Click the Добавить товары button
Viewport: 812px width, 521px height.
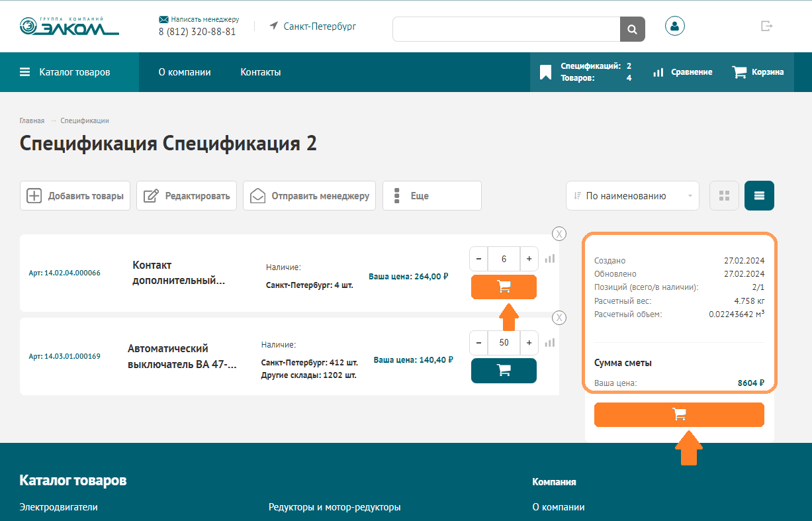click(x=75, y=196)
